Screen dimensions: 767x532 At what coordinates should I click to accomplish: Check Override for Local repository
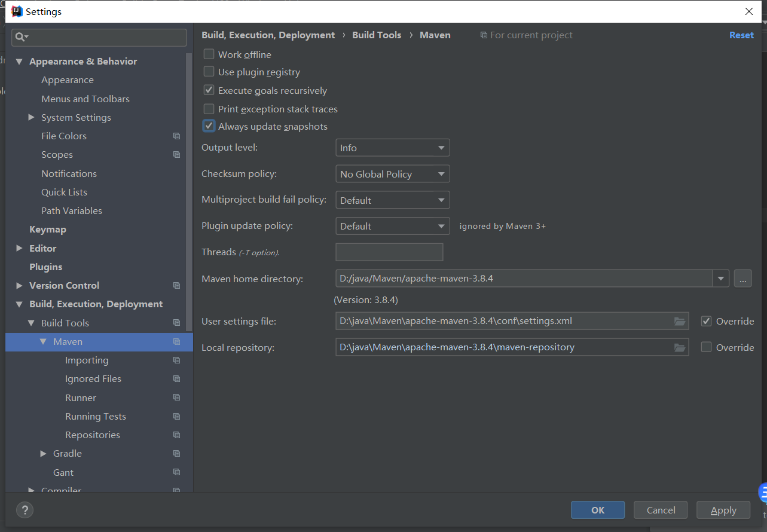click(x=706, y=347)
